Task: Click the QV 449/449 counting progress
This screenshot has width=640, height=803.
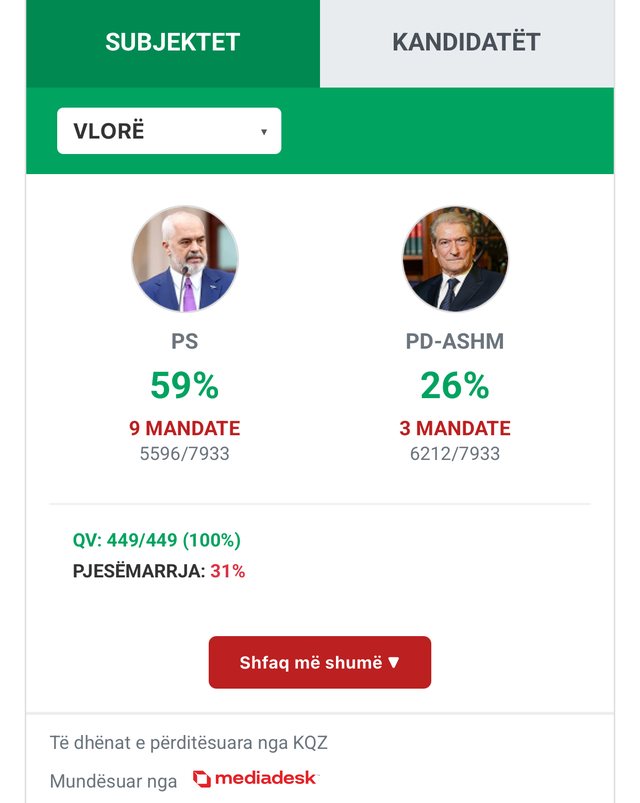Action: tap(157, 540)
